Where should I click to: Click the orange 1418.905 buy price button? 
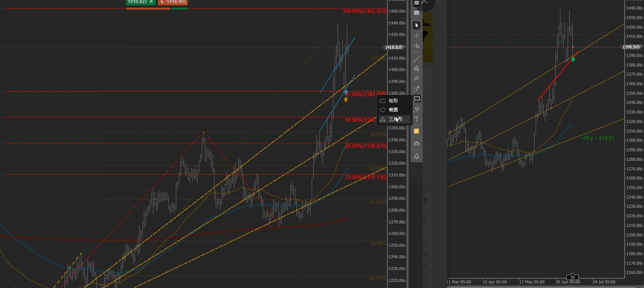(x=173, y=2)
